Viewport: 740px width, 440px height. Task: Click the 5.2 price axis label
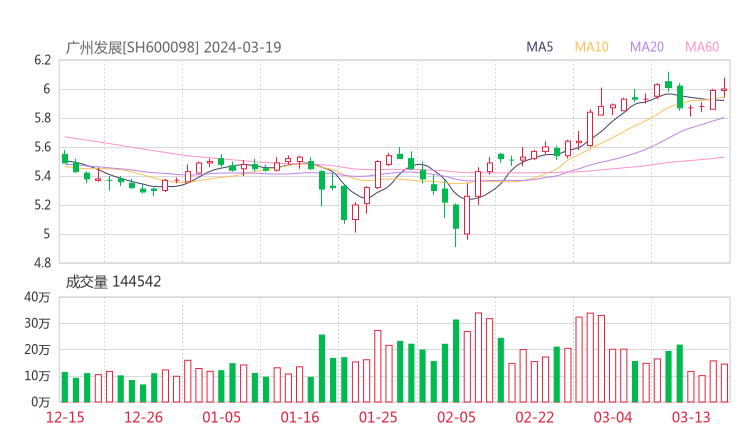[42, 205]
